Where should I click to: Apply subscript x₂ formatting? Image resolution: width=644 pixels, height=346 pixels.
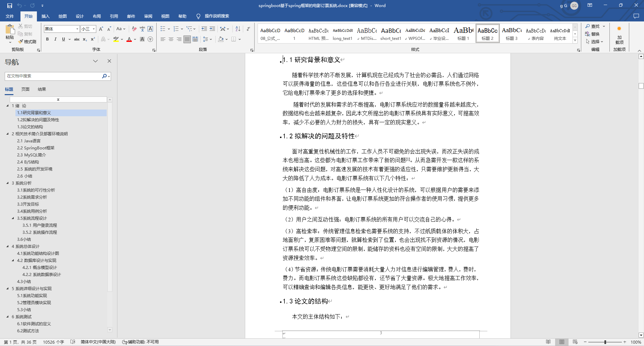pos(85,39)
